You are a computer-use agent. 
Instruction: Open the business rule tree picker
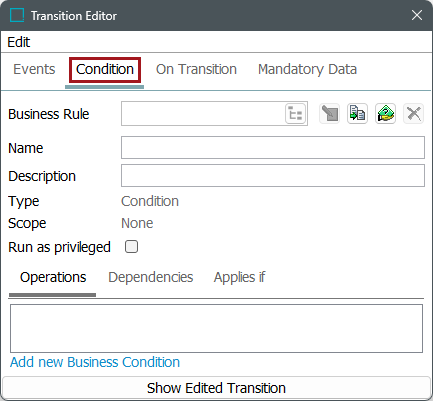pos(296,114)
